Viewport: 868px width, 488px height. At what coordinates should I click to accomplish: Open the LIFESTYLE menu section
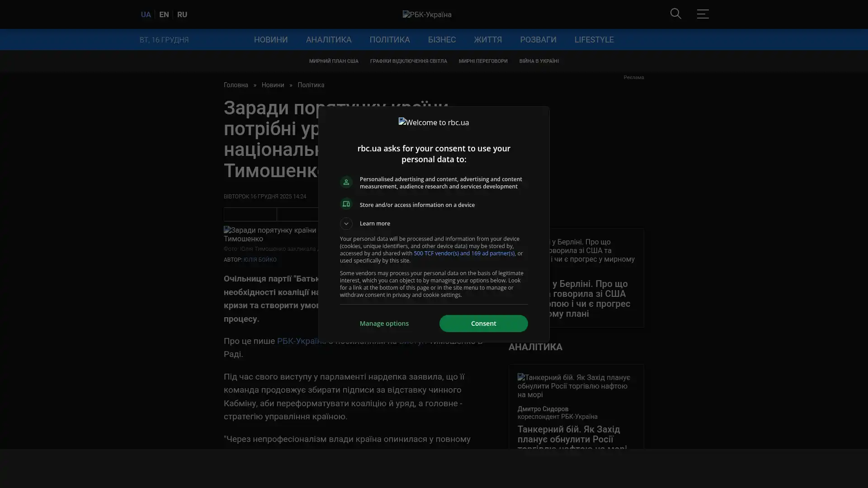(594, 40)
